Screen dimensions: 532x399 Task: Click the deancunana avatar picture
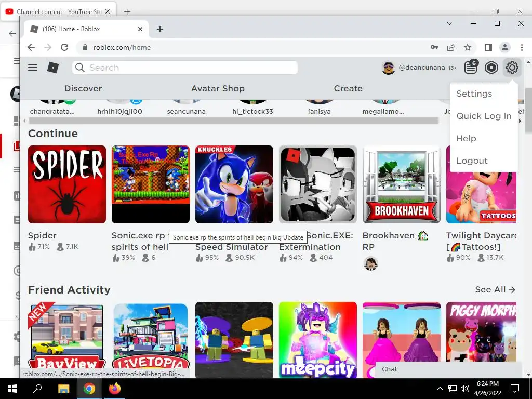pos(389,68)
